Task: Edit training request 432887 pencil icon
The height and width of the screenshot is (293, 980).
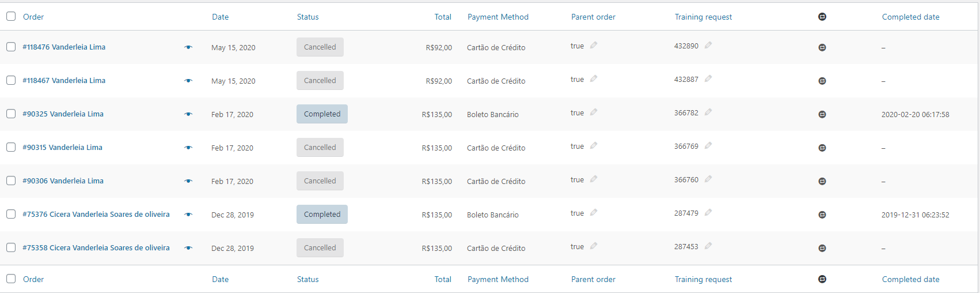Action: click(x=708, y=79)
